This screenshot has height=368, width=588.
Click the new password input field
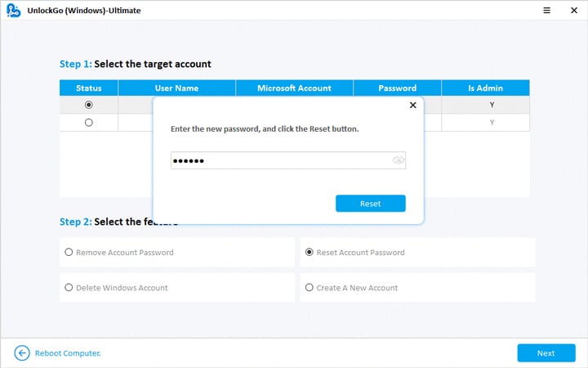[x=278, y=160]
